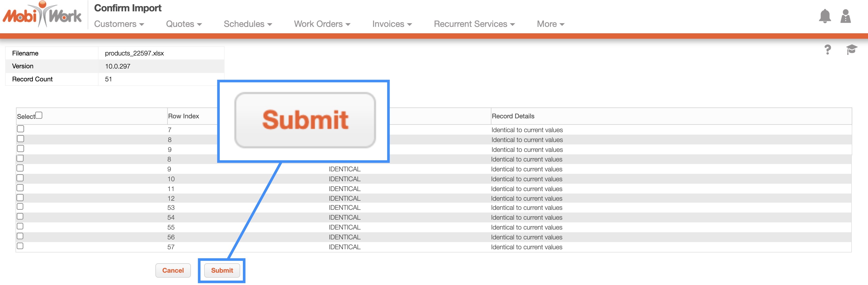Check the box for row index 53
This screenshot has width=868, height=285.
(20, 206)
